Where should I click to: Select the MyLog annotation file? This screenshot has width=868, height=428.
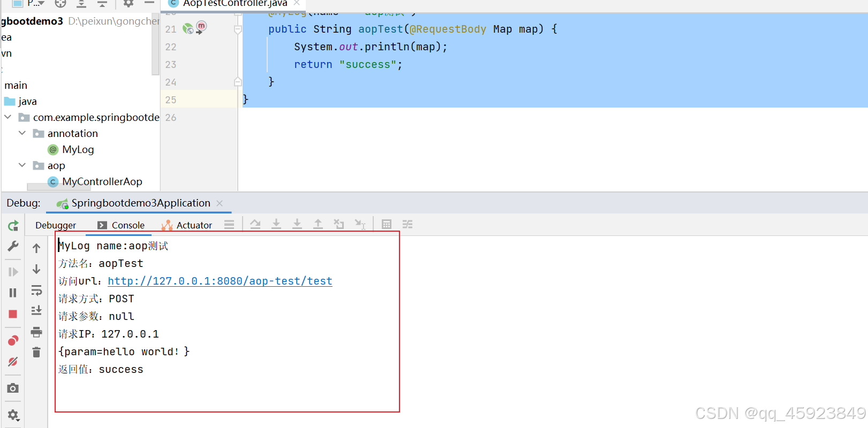click(x=78, y=149)
